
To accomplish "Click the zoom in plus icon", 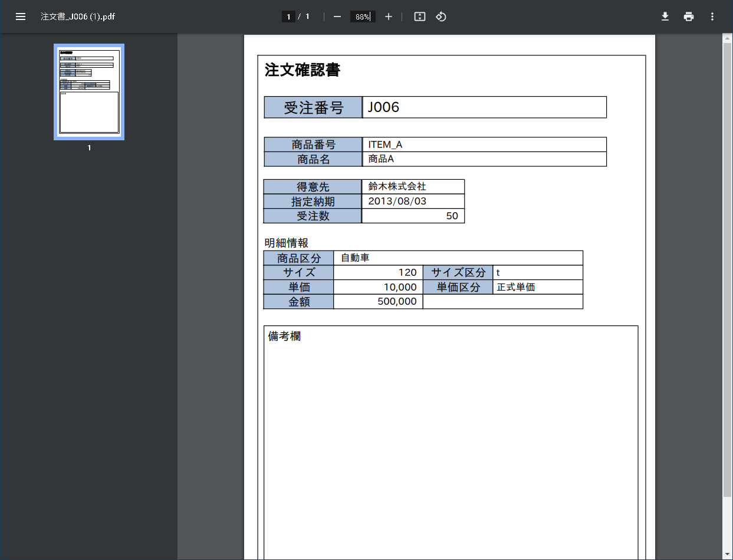I will (x=389, y=17).
